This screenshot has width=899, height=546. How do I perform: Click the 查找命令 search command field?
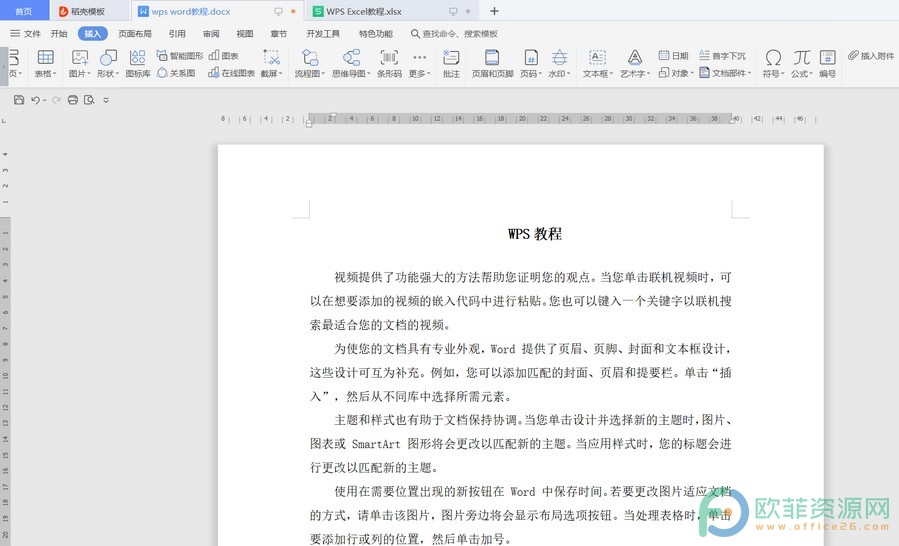[x=455, y=34]
